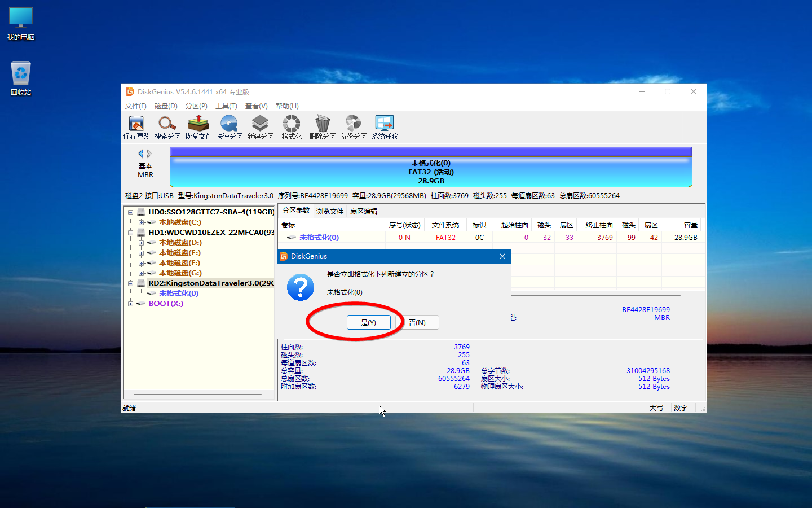Click the serial BE4428E19699 value
812x508 pixels.
[x=646, y=310]
